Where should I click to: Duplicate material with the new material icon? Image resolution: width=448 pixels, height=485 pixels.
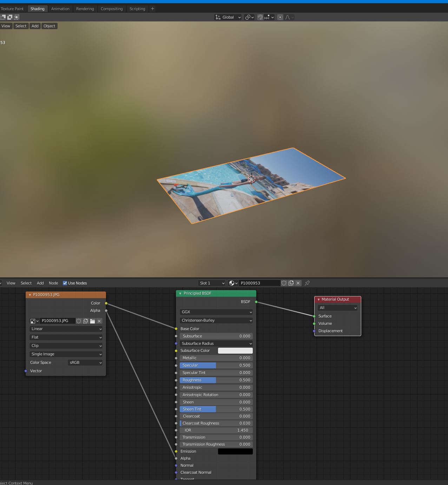(291, 283)
